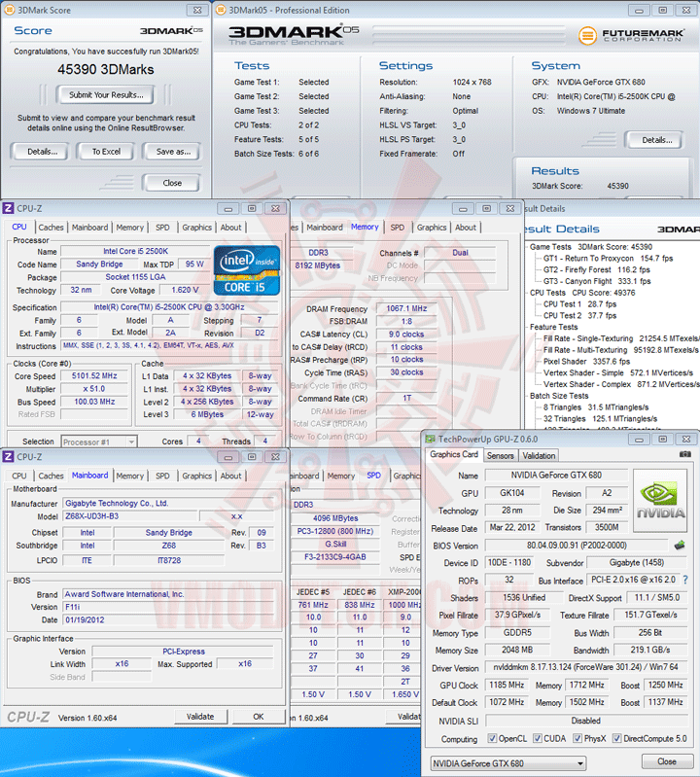Select the Feature Tests tree node
Screen dimensions: 700x777
pyautogui.click(x=553, y=327)
